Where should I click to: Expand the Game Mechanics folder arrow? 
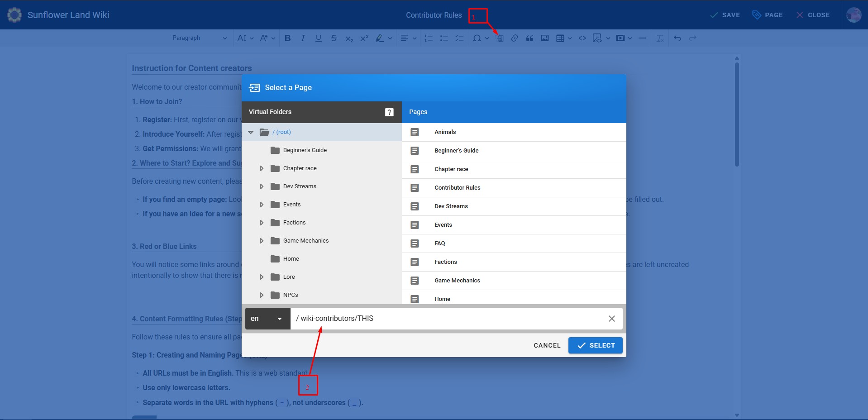click(262, 241)
